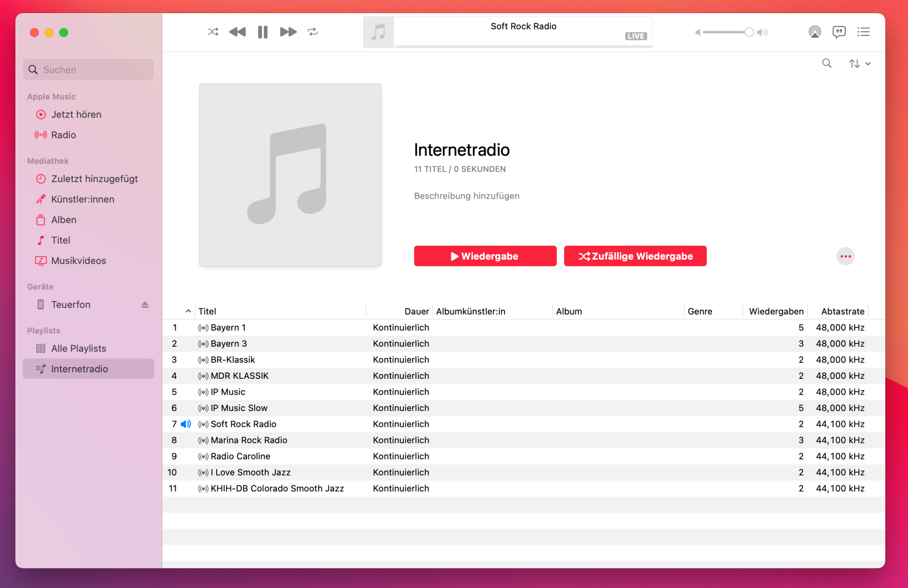
Task: Select Alben in the Mediathek
Action: pyautogui.click(x=64, y=220)
